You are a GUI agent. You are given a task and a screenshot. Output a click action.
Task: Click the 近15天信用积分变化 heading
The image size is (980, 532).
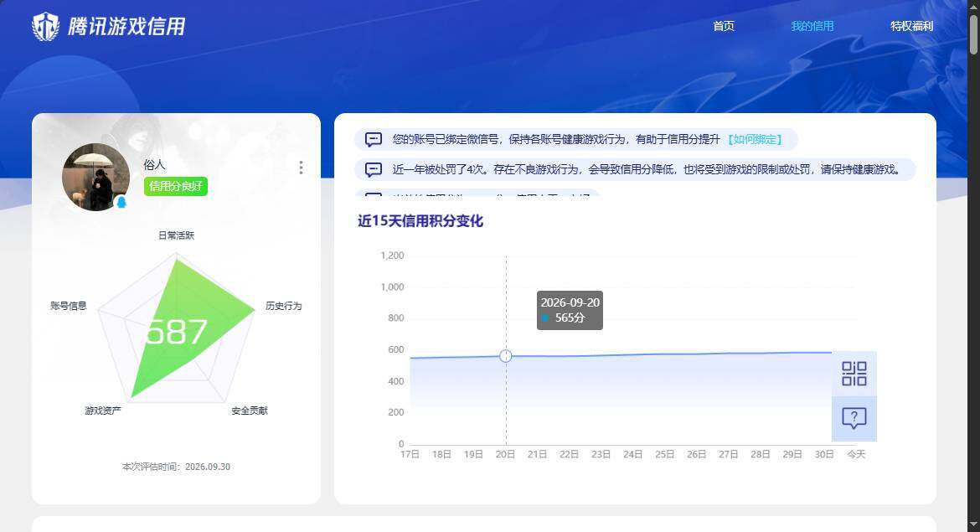[420, 220]
